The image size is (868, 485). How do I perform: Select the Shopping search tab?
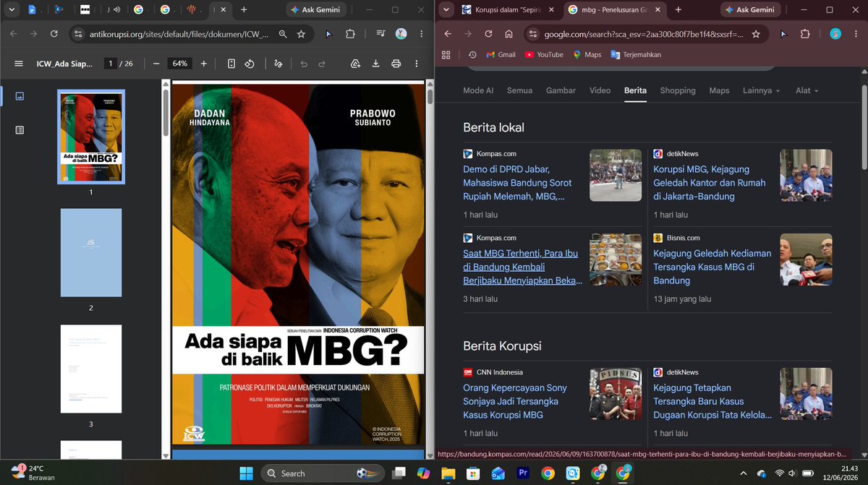coord(678,90)
